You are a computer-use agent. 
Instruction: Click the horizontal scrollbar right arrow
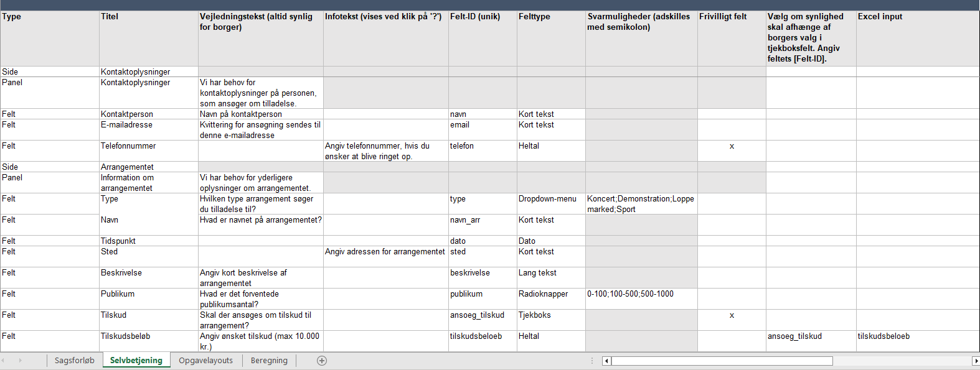[x=975, y=361]
